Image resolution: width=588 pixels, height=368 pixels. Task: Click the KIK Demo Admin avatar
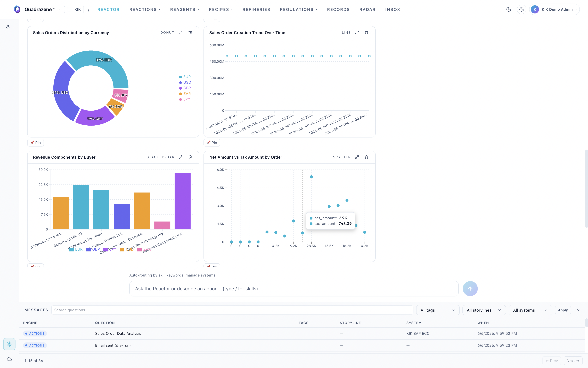click(x=535, y=10)
